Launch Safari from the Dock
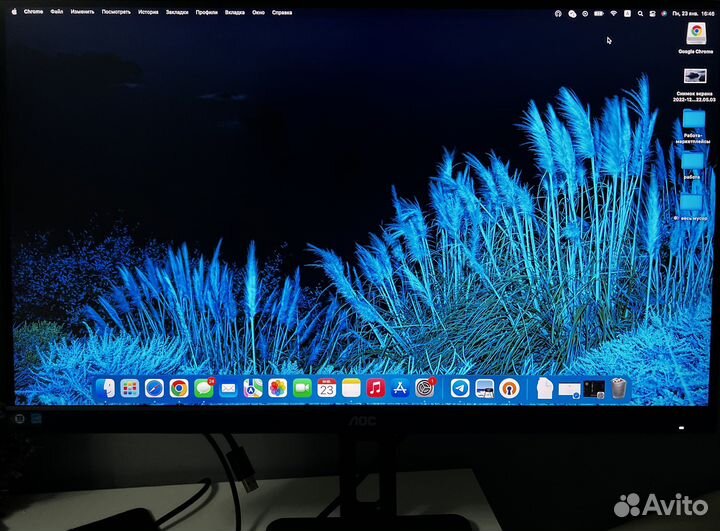Viewport: 720px width, 531px height. 154,389
